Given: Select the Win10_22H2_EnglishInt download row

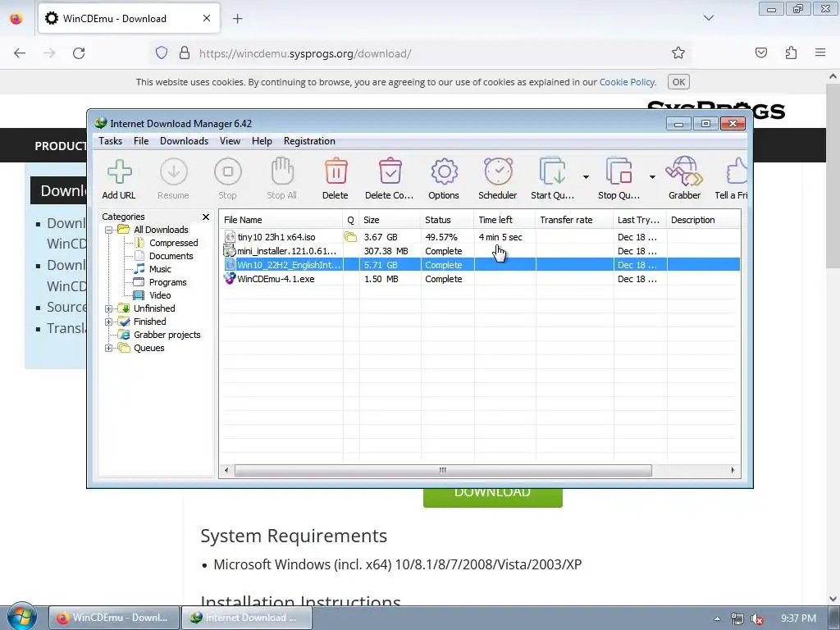Looking at the screenshot, I should tap(479, 265).
